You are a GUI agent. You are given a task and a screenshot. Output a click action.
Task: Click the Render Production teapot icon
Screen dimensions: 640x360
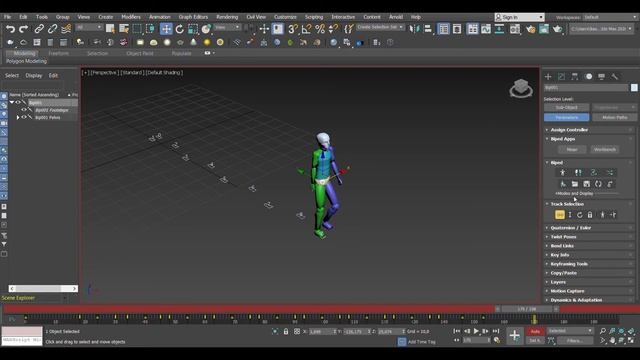pyautogui.click(x=558, y=29)
